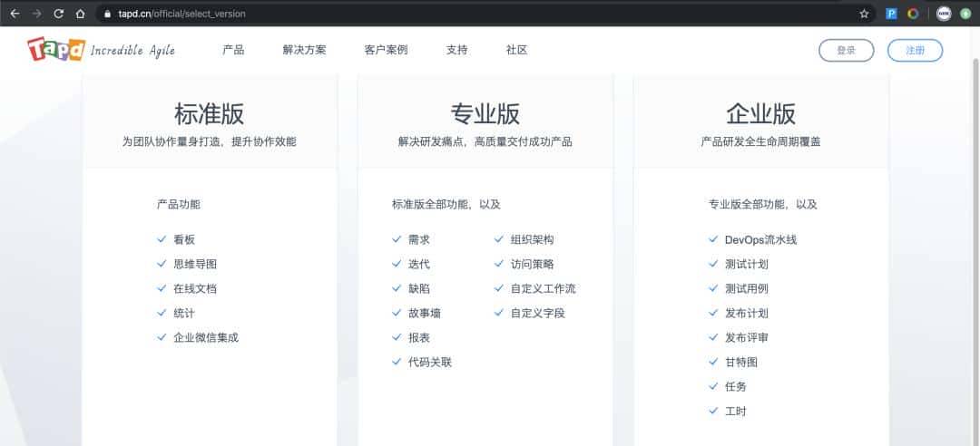This screenshot has width=980, height=446.
Task: Click the 测试计划 feature text
Action: [x=746, y=264]
